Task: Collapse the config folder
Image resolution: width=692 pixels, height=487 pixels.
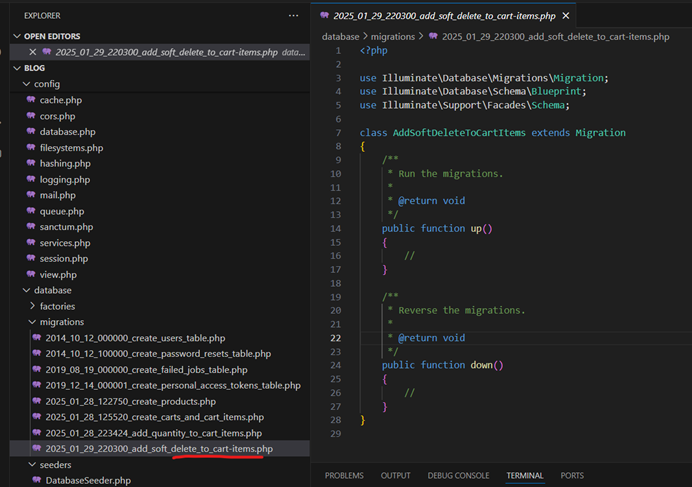Action: pyautogui.click(x=26, y=84)
